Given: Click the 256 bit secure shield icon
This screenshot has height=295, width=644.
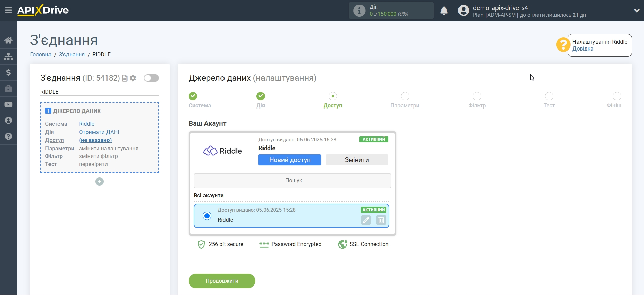Looking at the screenshot, I should tap(201, 244).
